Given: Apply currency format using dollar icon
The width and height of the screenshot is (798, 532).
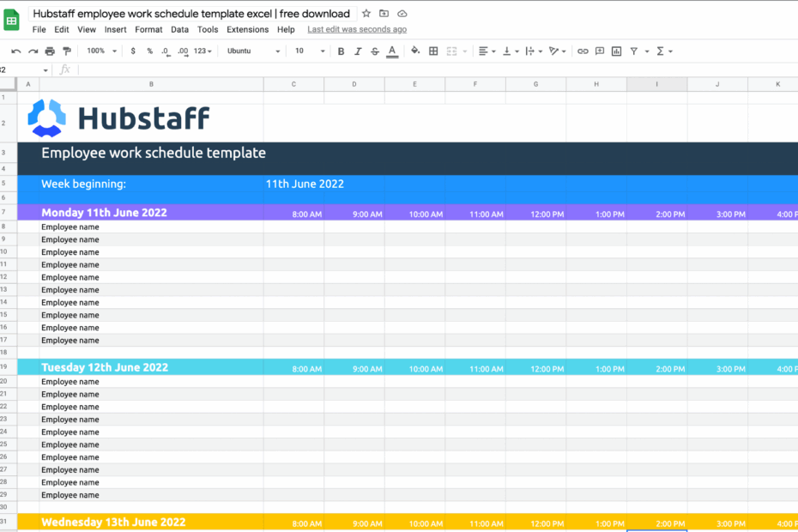Looking at the screenshot, I should pos(133,51).
